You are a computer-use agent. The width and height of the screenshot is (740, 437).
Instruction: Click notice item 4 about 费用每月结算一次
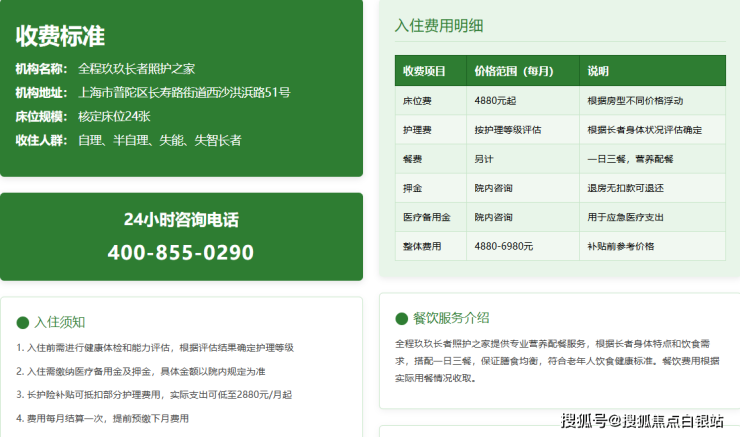click(102, 419)
